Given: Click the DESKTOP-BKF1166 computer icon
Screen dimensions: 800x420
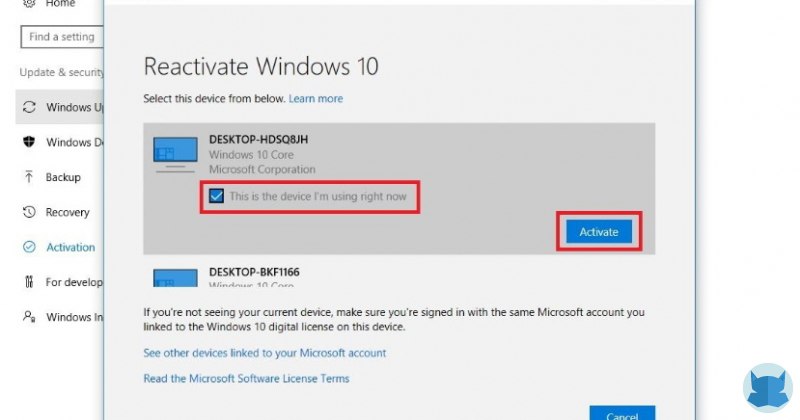Looking at the screenshot, I should (x=175, y=278).
